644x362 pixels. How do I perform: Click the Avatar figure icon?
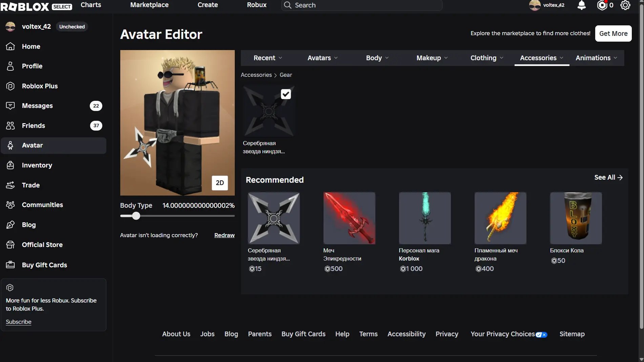pos(11,145)
